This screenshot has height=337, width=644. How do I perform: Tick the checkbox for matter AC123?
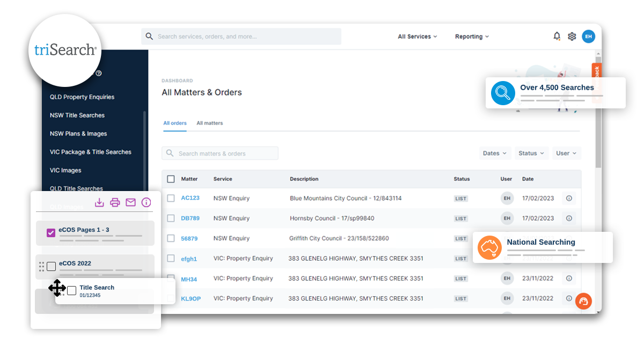[x=171, y=198]
